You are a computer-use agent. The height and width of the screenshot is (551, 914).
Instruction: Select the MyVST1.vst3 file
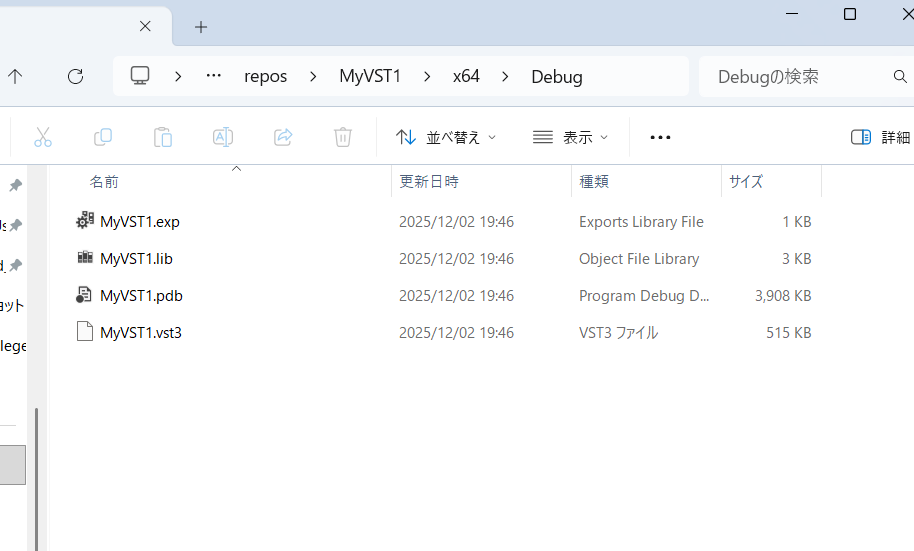[x=141, y=332]
